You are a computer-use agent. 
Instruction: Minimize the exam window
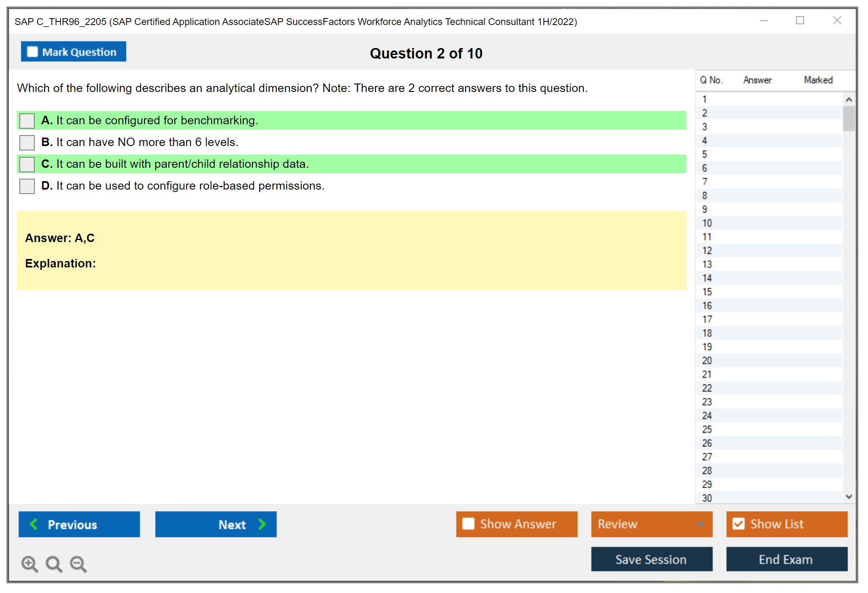click(763, 21)
